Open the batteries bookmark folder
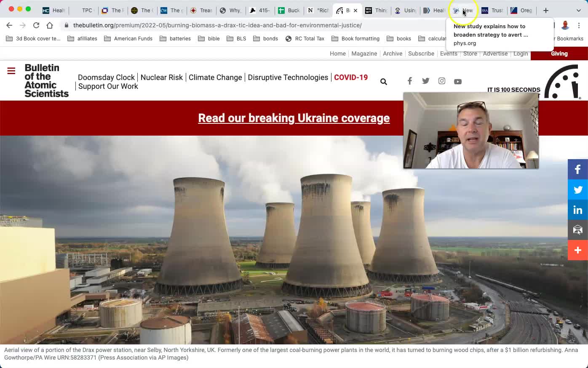Viewport: 588px width, 368px height. (x=175, y=39)
